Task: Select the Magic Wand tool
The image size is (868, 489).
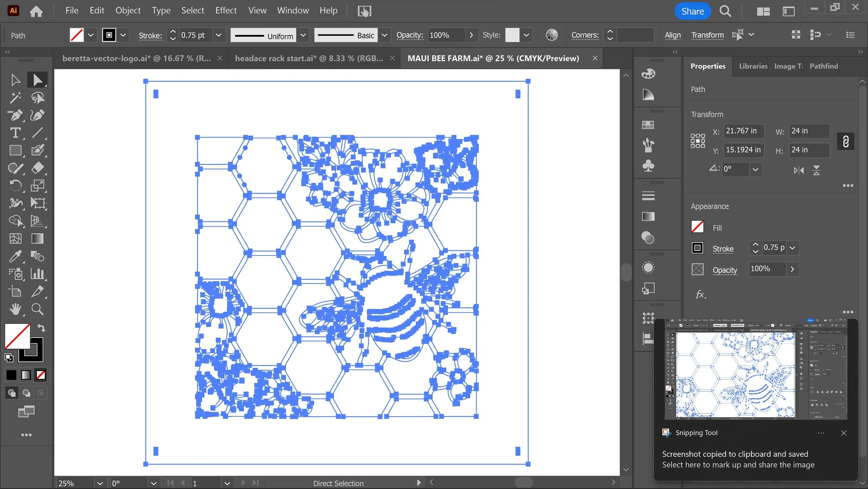Action: click(x=15, y=98)
